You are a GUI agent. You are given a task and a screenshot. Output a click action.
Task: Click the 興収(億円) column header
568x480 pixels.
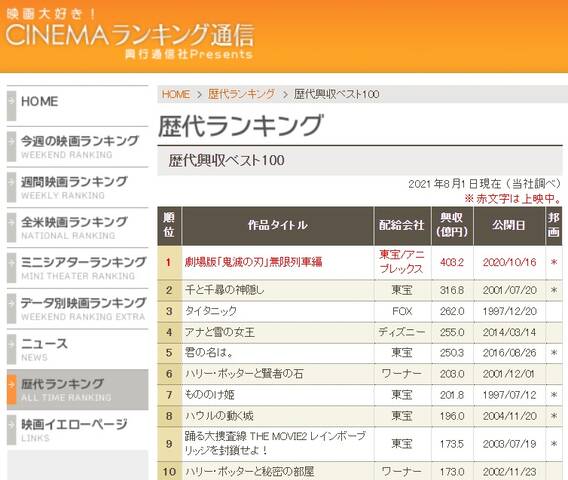452,225
